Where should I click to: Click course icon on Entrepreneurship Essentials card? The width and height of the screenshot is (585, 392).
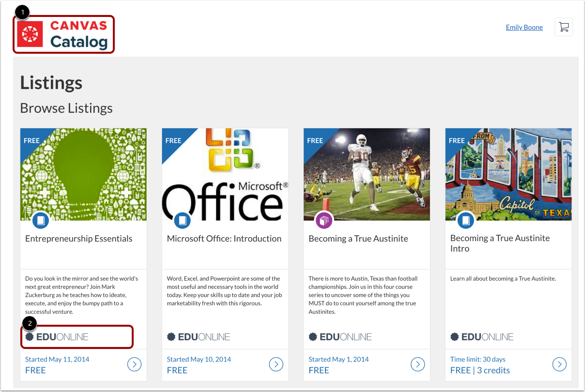coord(41,221)
